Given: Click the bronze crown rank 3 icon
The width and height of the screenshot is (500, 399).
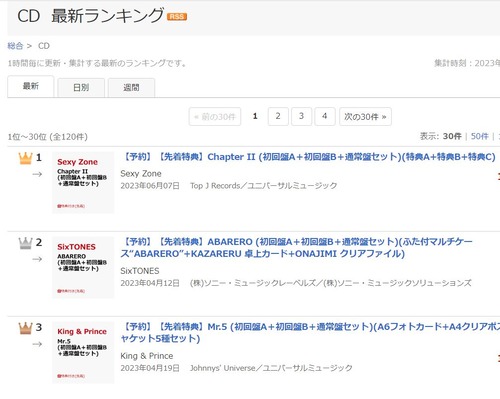Looking at the screenshot, I should (x=26, y=328).
